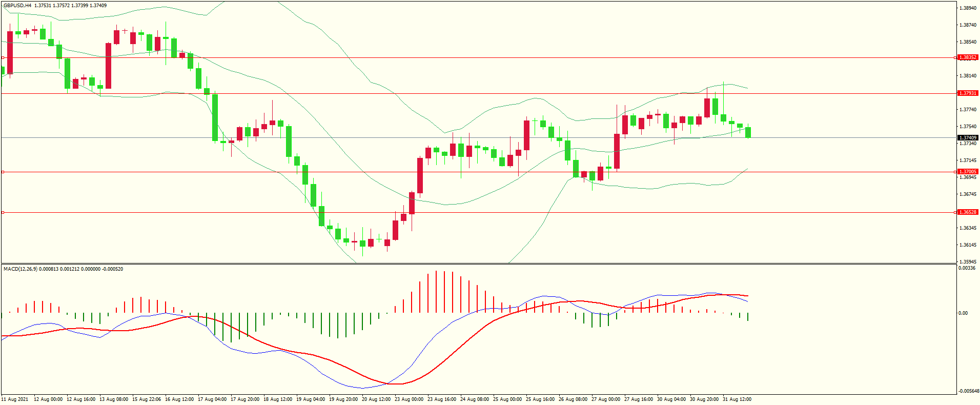Screen dimensions: 980x405
Task: Click the left handle of the 1.37005 line
Action: tap(3, 172)
